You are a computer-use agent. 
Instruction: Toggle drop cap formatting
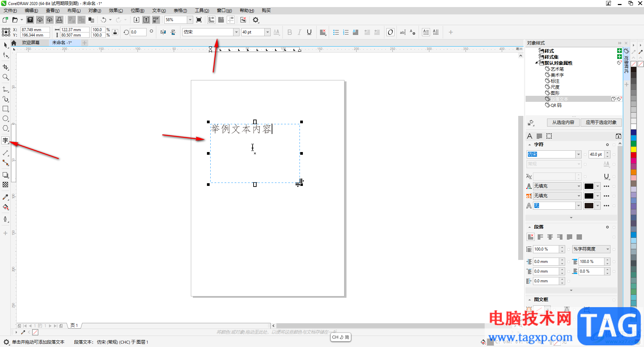(356, 32)
